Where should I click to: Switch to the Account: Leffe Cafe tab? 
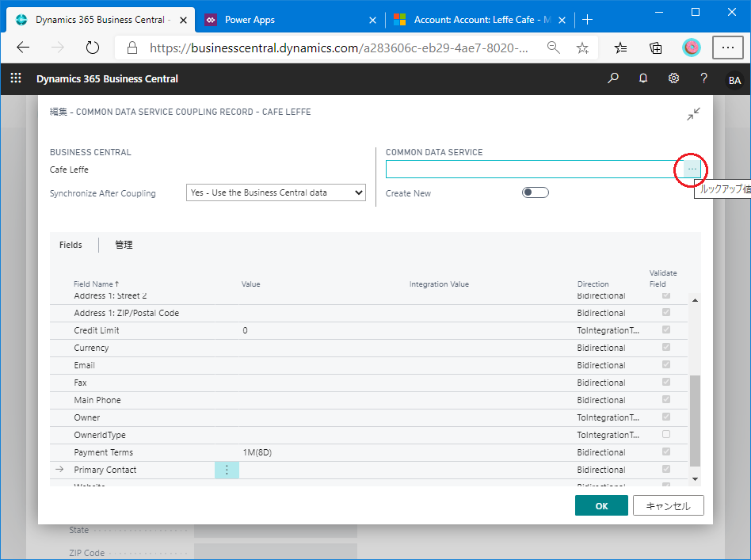tap(480, 20)
